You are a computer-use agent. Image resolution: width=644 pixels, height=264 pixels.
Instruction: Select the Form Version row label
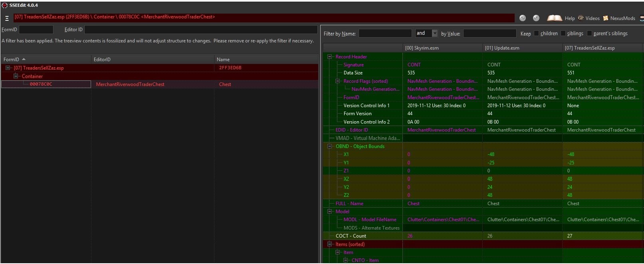pos(357,114)
